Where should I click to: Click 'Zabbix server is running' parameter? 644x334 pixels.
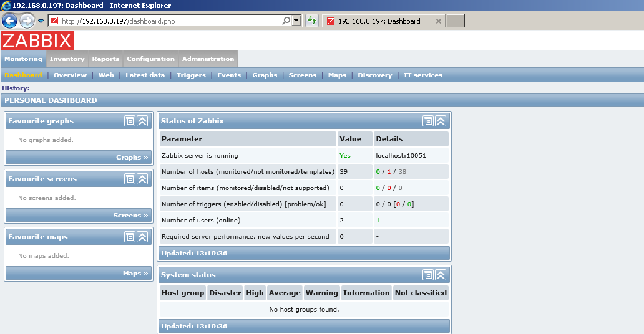(200, 156)
